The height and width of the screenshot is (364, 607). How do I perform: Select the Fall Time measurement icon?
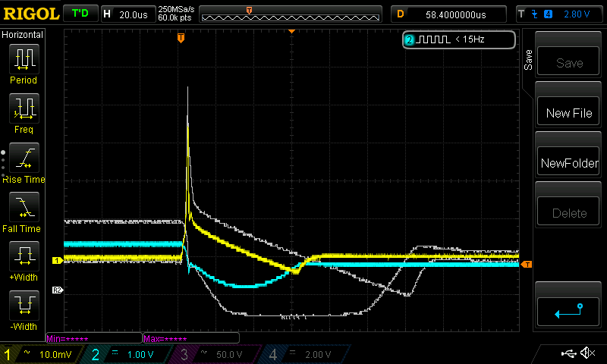click(x=24, y=206)
